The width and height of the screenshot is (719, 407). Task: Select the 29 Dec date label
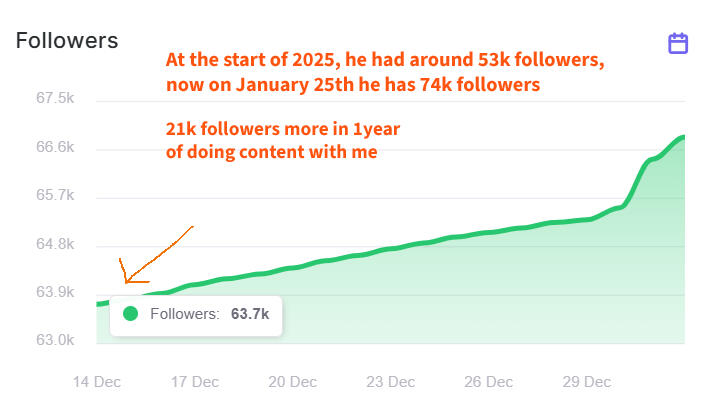(x=586, y=381)
